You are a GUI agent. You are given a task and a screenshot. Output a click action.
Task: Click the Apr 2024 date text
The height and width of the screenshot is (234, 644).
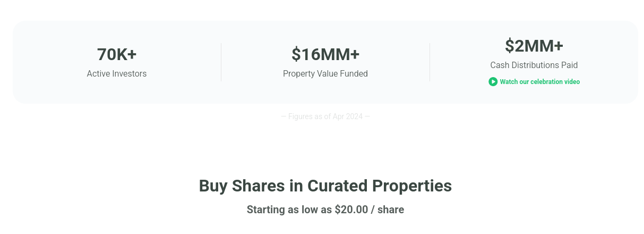348,116
